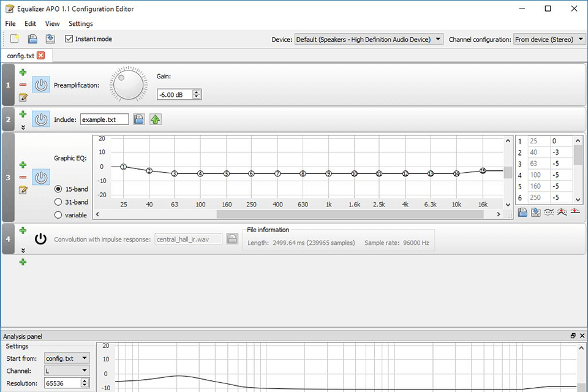
Task: Disable the Preamplification filter power toggle
Action: click(40, 85)
